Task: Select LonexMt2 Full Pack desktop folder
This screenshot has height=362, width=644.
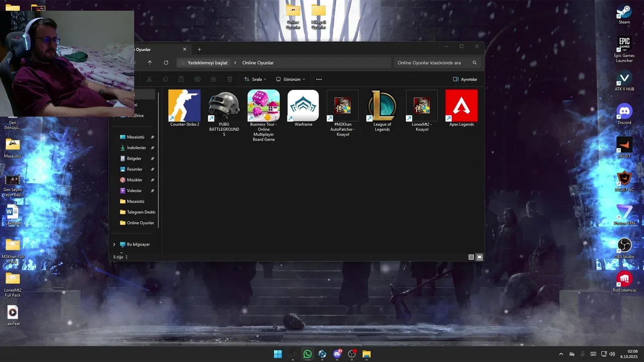Action: coord(13,285)
